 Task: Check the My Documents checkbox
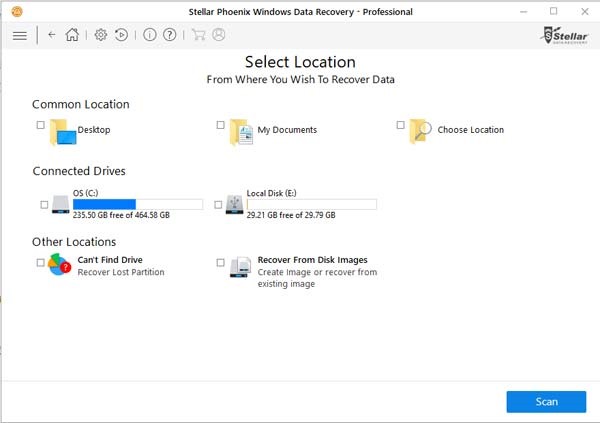(220, 125)
